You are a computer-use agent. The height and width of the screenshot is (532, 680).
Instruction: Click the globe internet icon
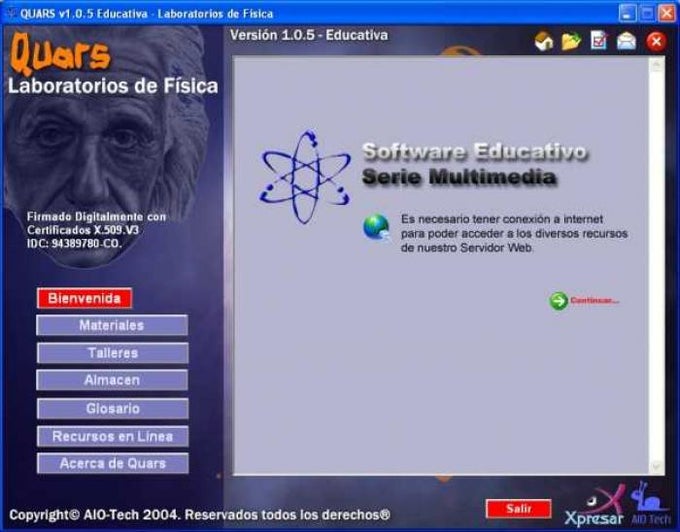click(x=376, y=228)
